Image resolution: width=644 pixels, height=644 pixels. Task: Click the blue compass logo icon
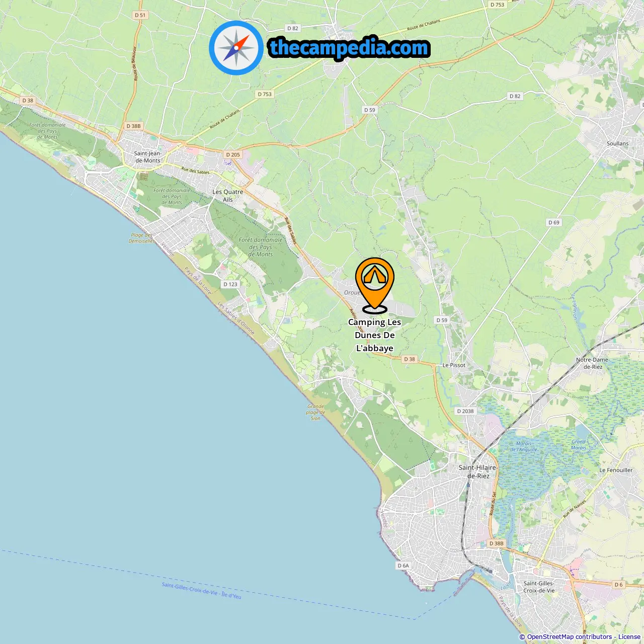pyautogui.click(x=236, y=48)
